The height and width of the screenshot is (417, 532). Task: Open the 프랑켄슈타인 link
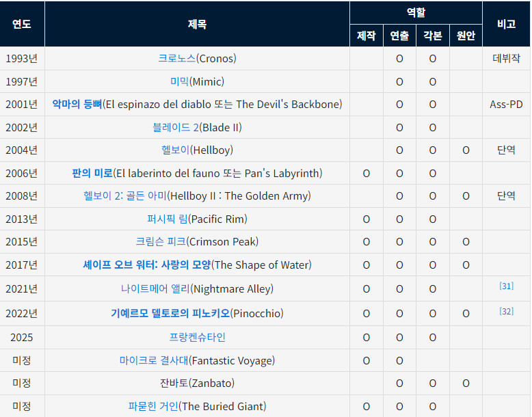(x=197, y=337)
